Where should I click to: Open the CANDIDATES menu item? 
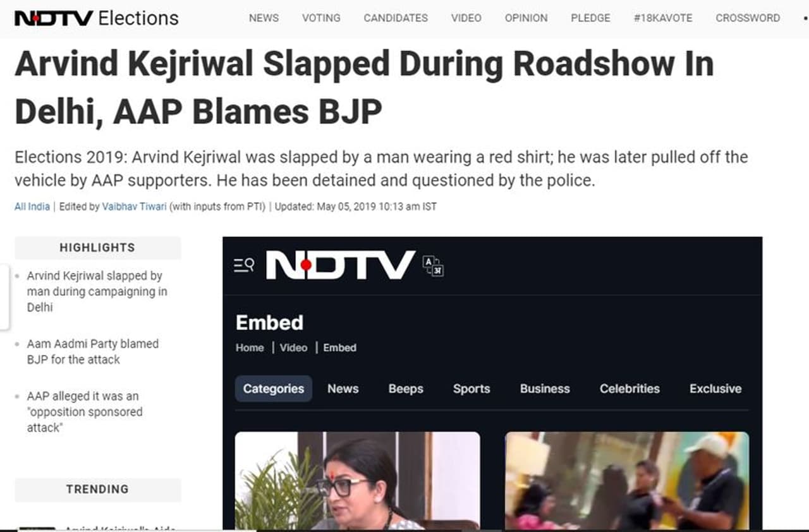tap(396, 18)
